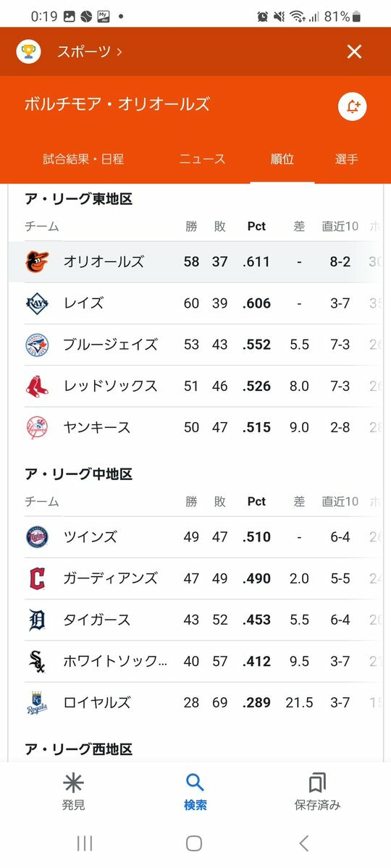Image resolution: width=391 pixels, height=868 pixels.
Task: Tap the Yankees team logo
Action: [37, 427]
